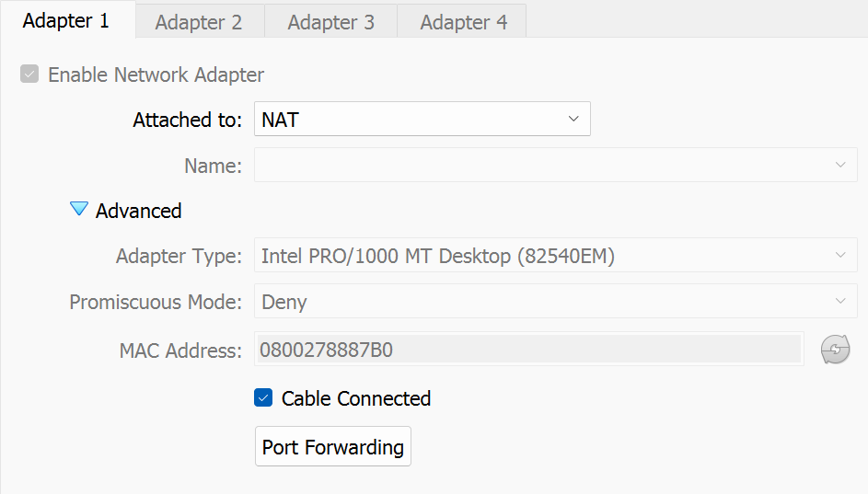This screenshot has height=494, width=868.
Task: Go to the Adapter 3 tab
Action: point(331,22)
